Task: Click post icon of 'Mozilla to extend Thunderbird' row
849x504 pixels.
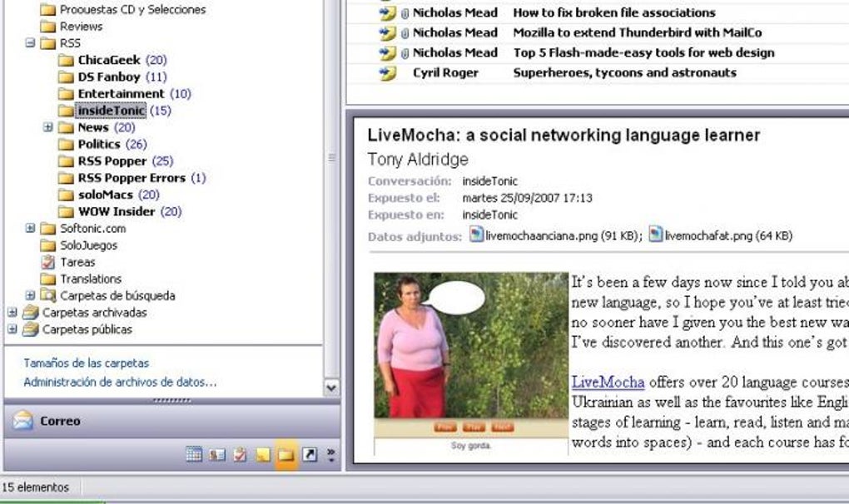Action: pyautogui.click(x=387, y=33)
